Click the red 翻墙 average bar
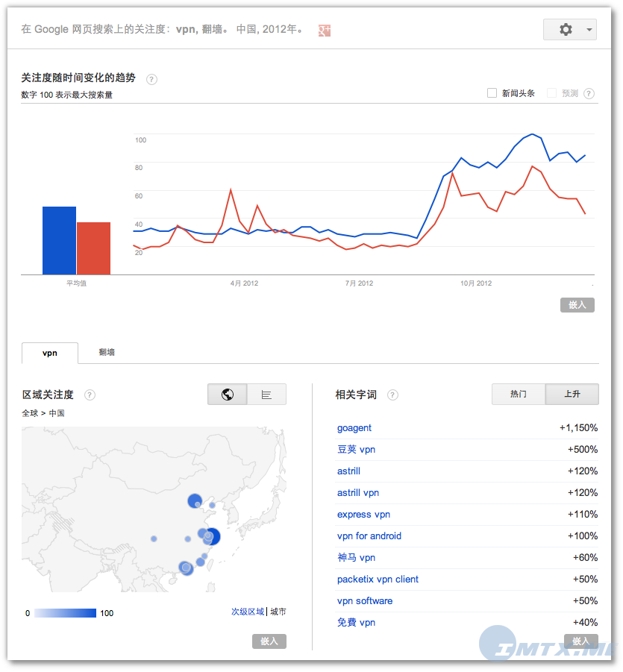623x672 pixels. pos(93,248)
